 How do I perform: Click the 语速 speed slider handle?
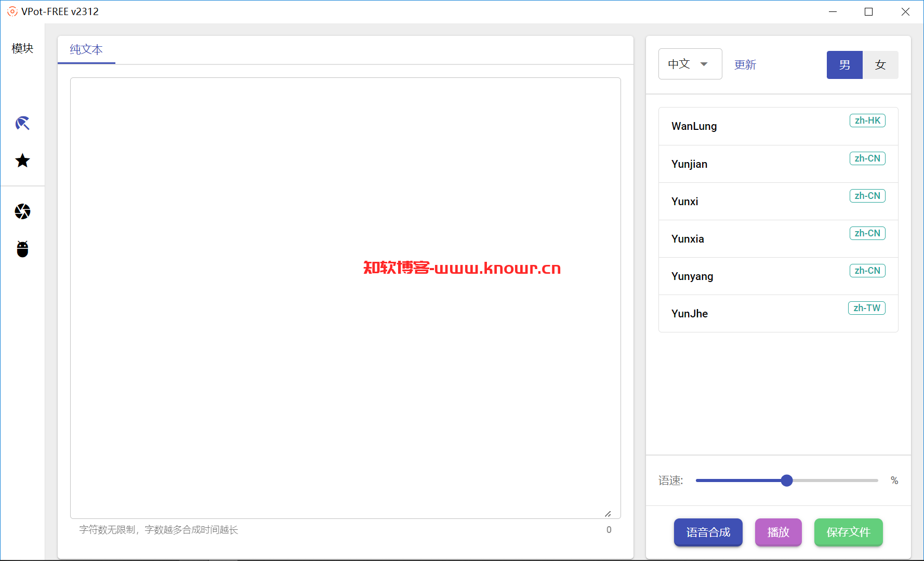point(787,480)
